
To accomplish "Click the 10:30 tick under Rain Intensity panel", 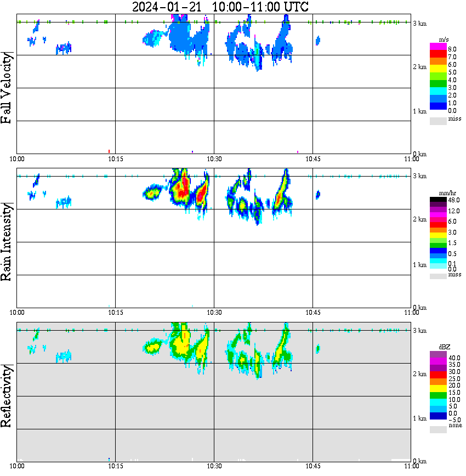I will 214,313.
